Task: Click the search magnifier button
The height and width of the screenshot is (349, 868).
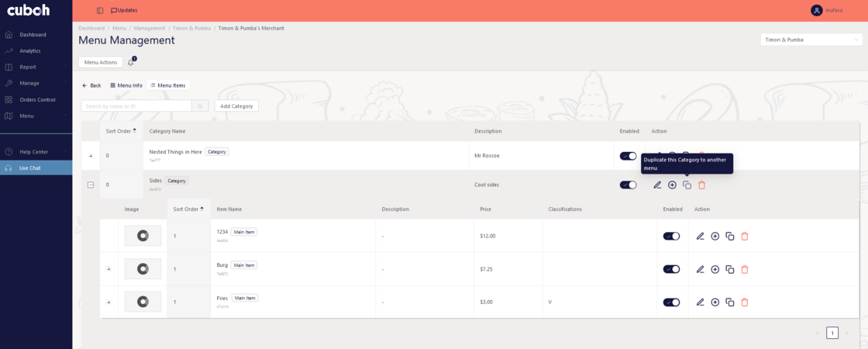Action: click(200, 106)
